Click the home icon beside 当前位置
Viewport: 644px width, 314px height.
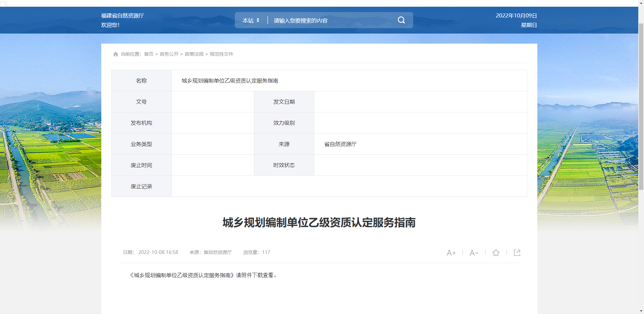click(115, 54)
